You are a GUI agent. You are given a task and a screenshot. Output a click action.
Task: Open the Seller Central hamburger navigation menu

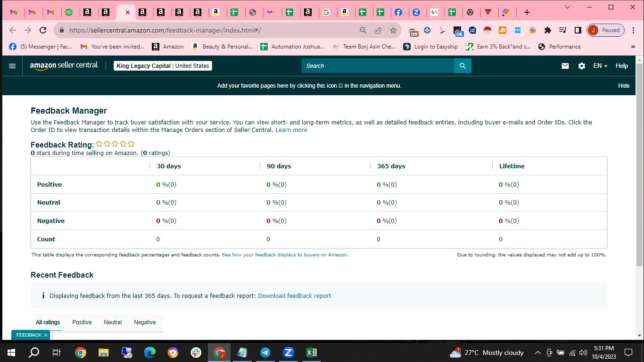click(12, 66)
